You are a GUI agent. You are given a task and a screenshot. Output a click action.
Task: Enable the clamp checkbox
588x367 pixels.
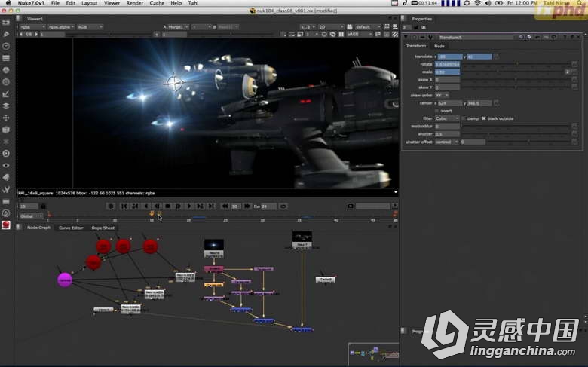coord(464,118)
